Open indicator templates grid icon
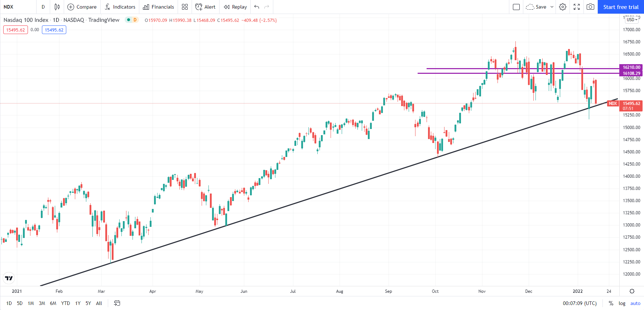644x310 pixels. point(185,7)
